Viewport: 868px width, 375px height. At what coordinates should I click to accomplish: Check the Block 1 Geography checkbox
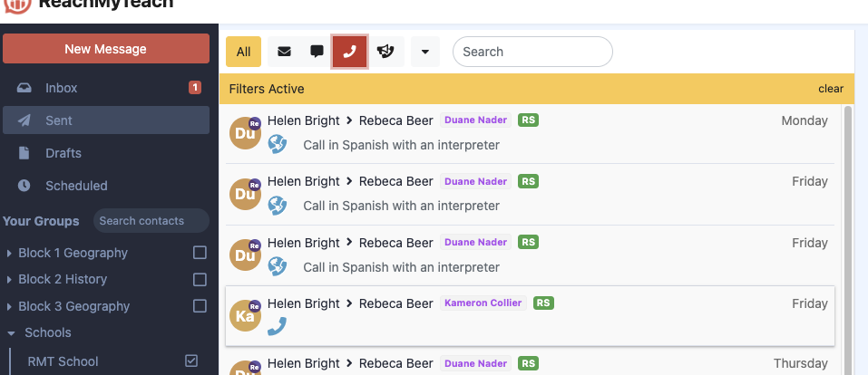point(200,253)
